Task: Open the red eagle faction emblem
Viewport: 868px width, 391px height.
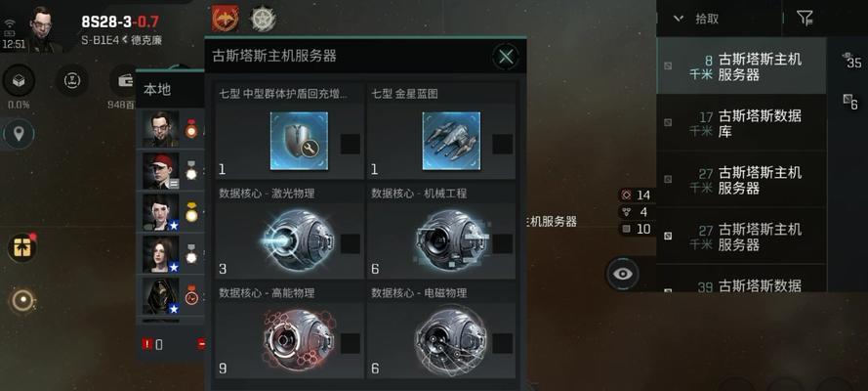Action: pyautogui.click(x=225, y=19)
